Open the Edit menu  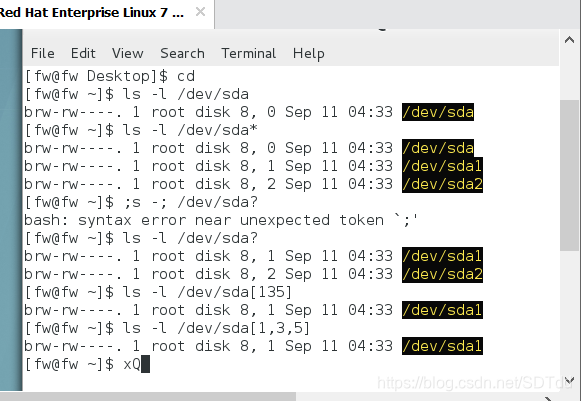tap(83, 53)
